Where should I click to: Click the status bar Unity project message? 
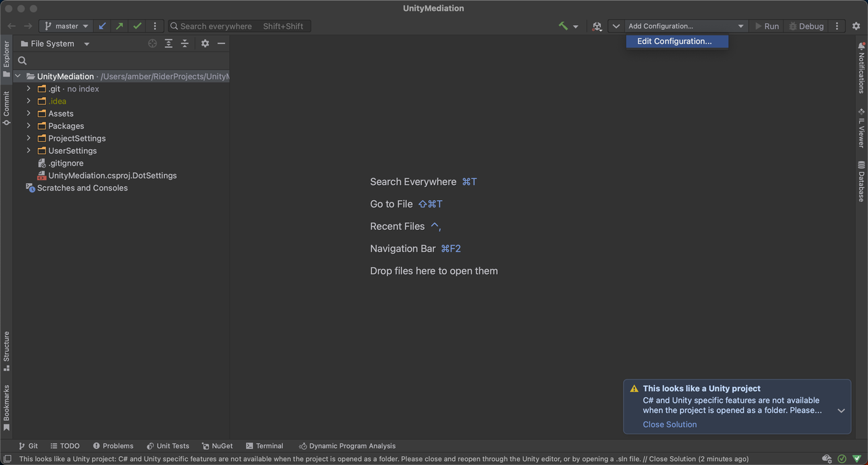(x=384, y=459)
